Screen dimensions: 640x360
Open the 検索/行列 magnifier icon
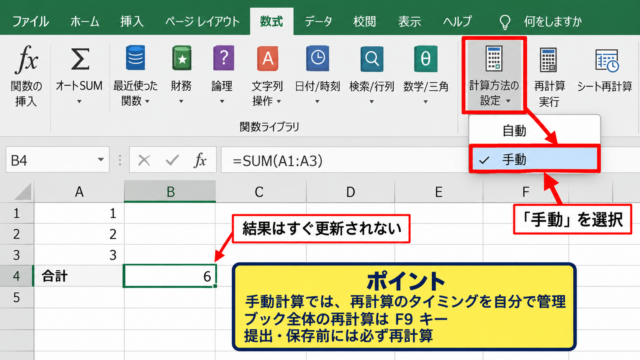click(x=371, y=58)
